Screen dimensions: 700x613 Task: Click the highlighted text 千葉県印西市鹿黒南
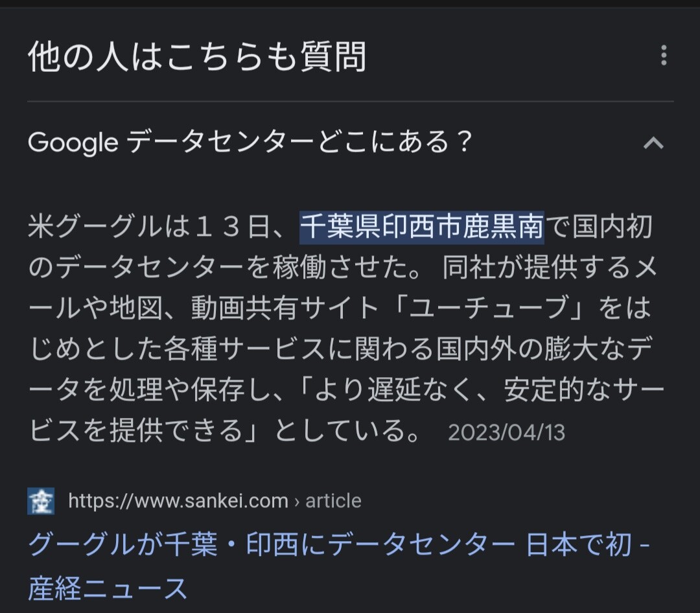[421, 227]
